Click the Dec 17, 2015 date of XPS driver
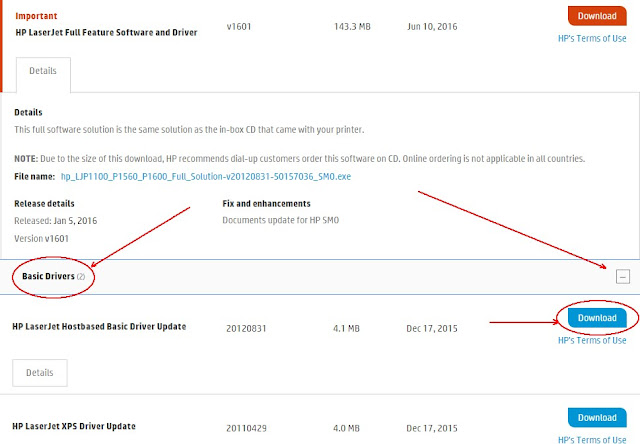The height and width of the screenshot is (444, 640). coord(432,428)
